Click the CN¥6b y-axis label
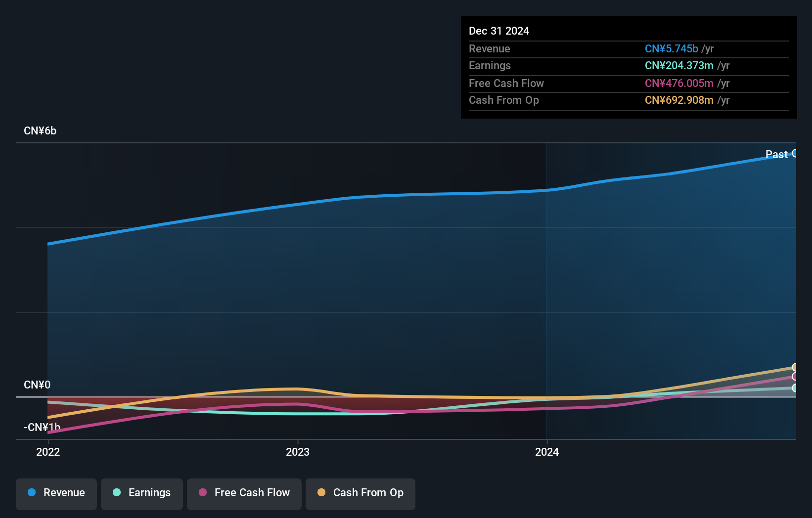 tap(40, 131)
